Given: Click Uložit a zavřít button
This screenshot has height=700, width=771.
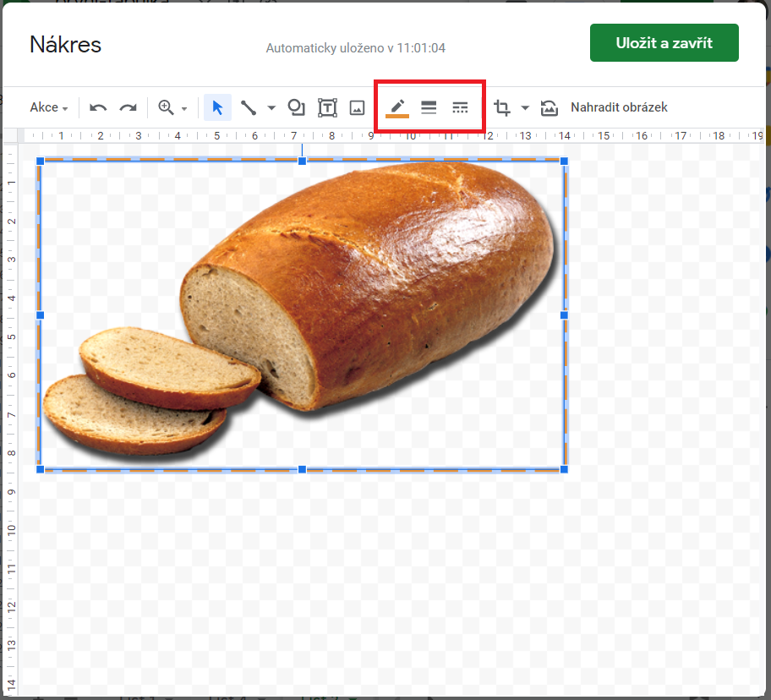Looking at the screenshot, I should coord(664,43).
